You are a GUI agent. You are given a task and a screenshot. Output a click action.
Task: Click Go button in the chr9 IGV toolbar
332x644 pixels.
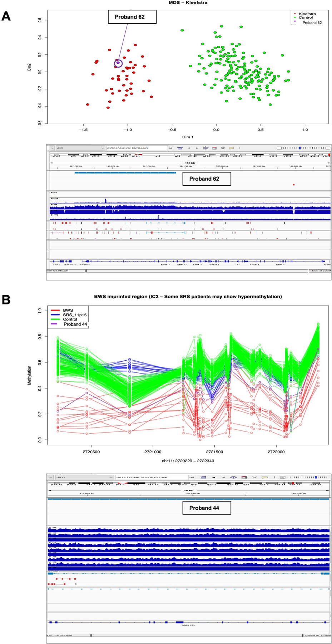pyautogui.click(x=170, y=148)
